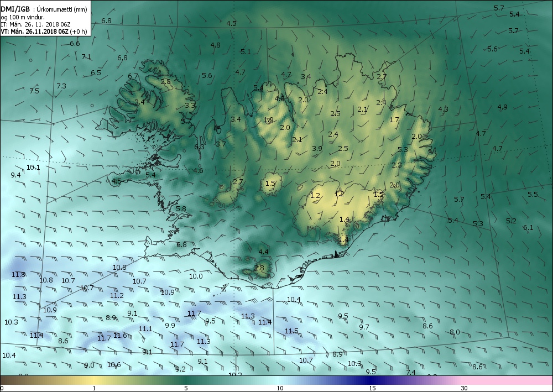The width and height of the screenshot is (553, 392).
Task: Click the 11.8 value on the map
Action: 18,274
